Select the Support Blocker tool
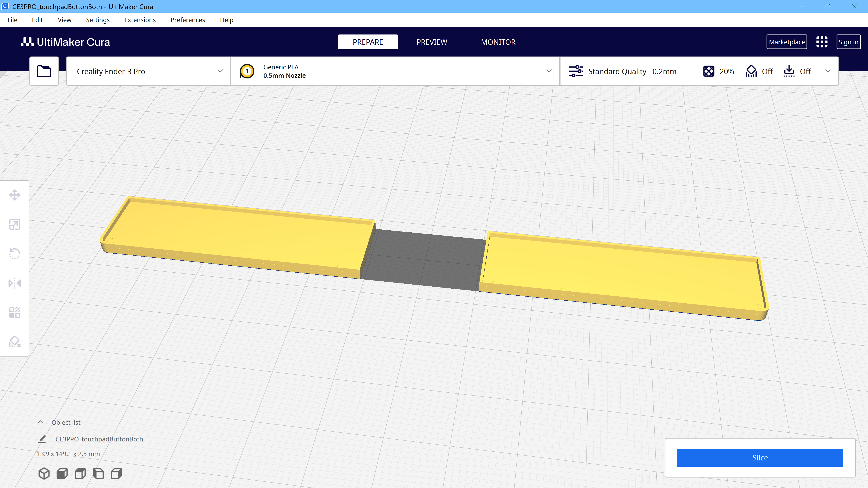Screen dimensions: 868x488 (x=14, y=342)
